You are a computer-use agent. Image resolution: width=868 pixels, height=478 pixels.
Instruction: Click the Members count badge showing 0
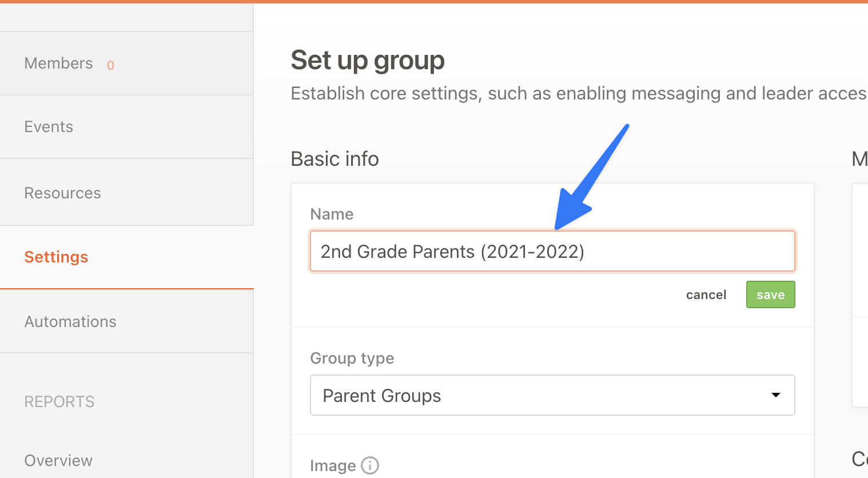110,65
